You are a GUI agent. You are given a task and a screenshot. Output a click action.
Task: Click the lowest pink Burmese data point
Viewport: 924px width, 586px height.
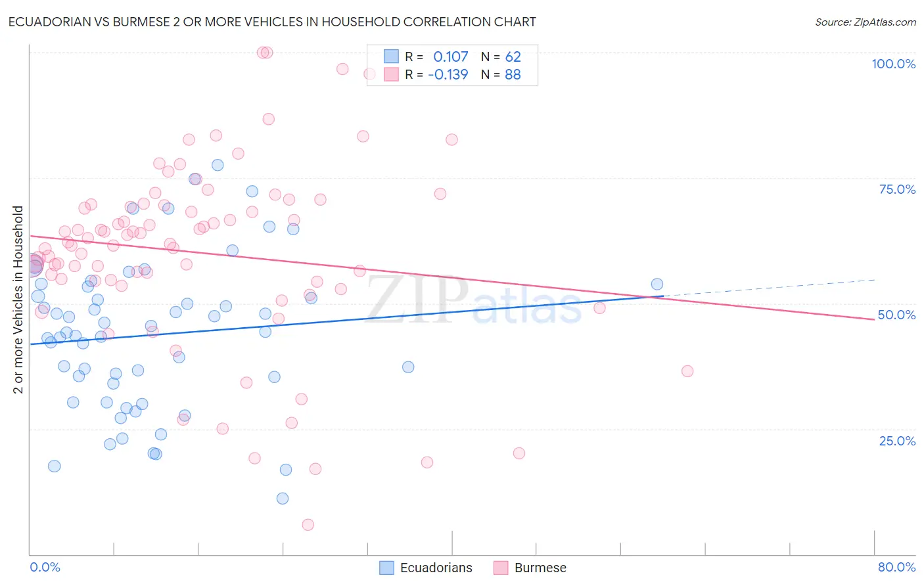[x=308, y=524]
